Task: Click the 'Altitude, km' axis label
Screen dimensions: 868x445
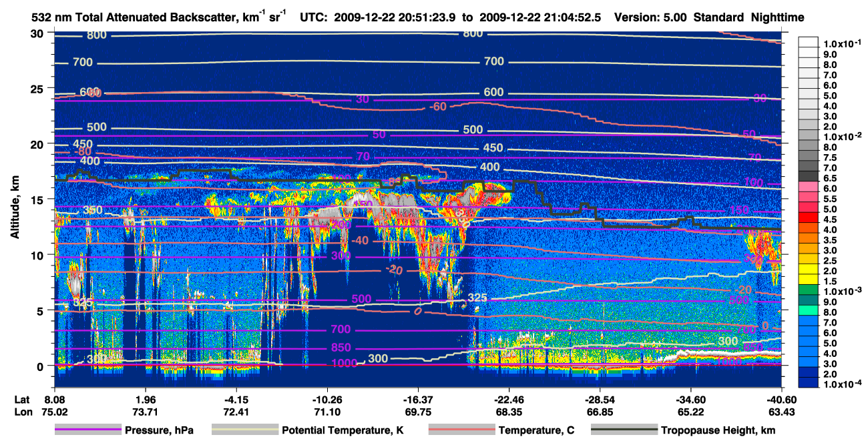Action: (15, 207)
